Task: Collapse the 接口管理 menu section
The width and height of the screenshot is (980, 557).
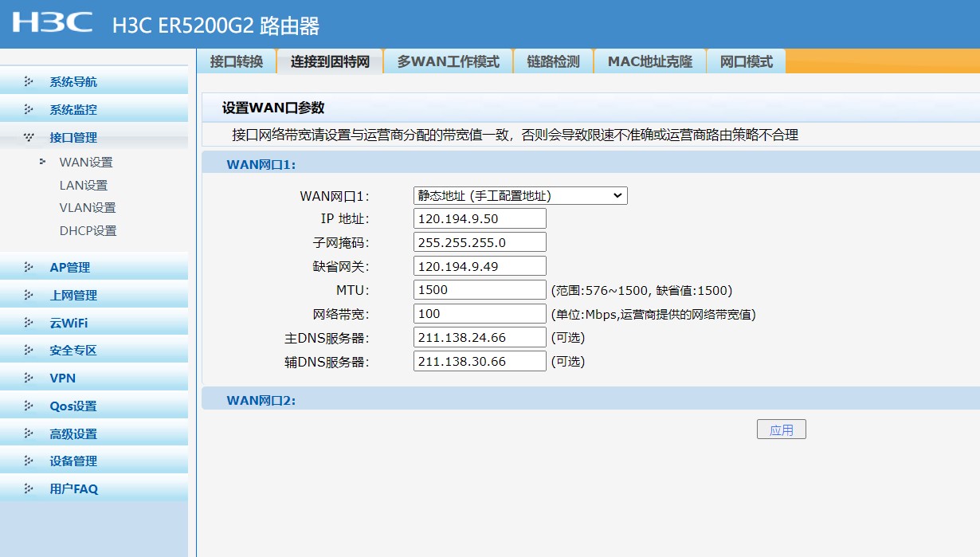Action: [x=94, y=138]
